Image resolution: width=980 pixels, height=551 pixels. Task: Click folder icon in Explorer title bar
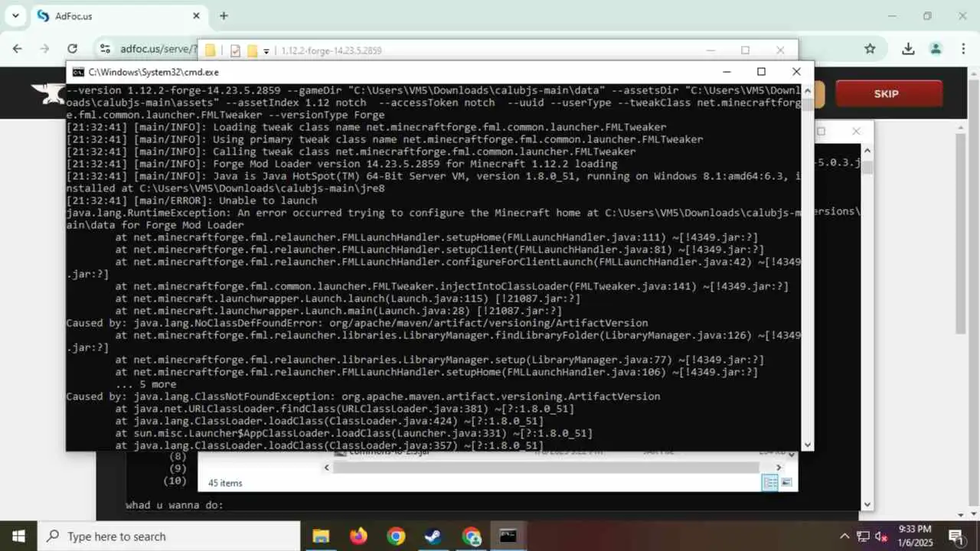click(210, 51)
